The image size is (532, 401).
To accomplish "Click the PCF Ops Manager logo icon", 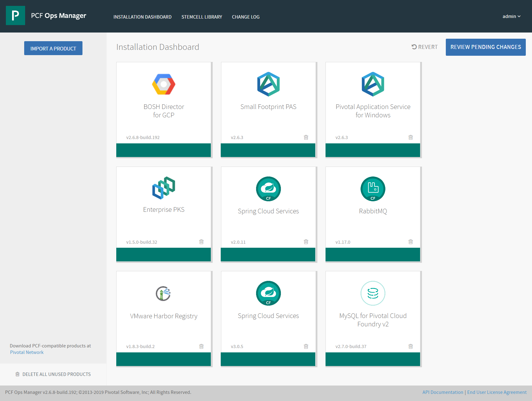I will [x=16, y=15].
